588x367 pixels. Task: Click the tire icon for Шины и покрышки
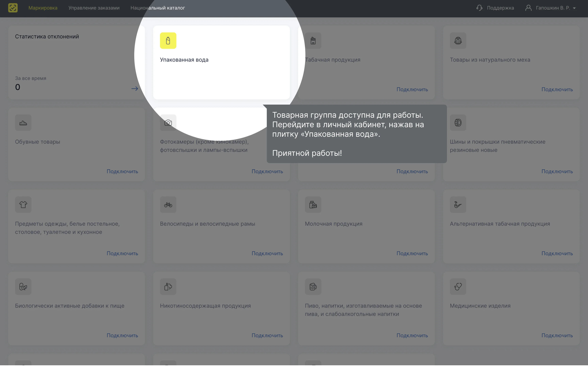458,123
